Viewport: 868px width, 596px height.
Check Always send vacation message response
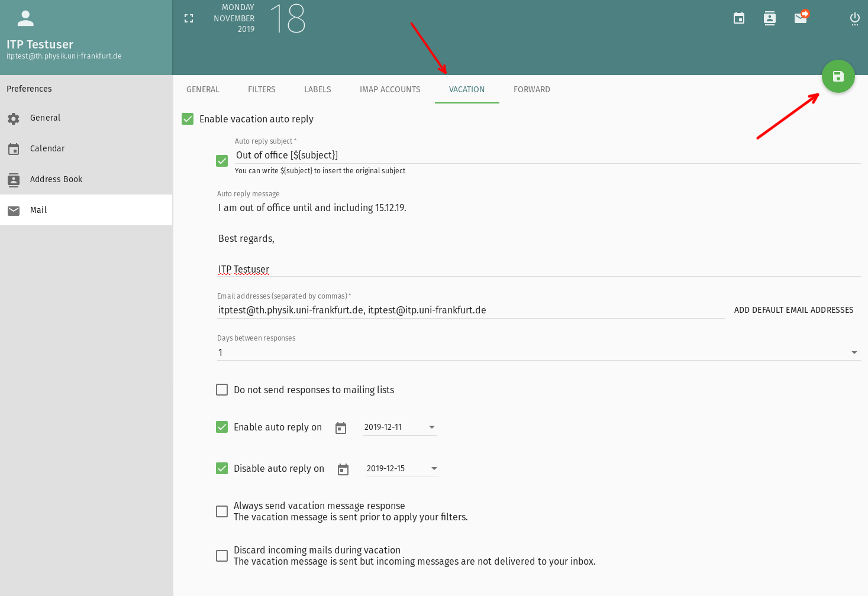[222, 511]
